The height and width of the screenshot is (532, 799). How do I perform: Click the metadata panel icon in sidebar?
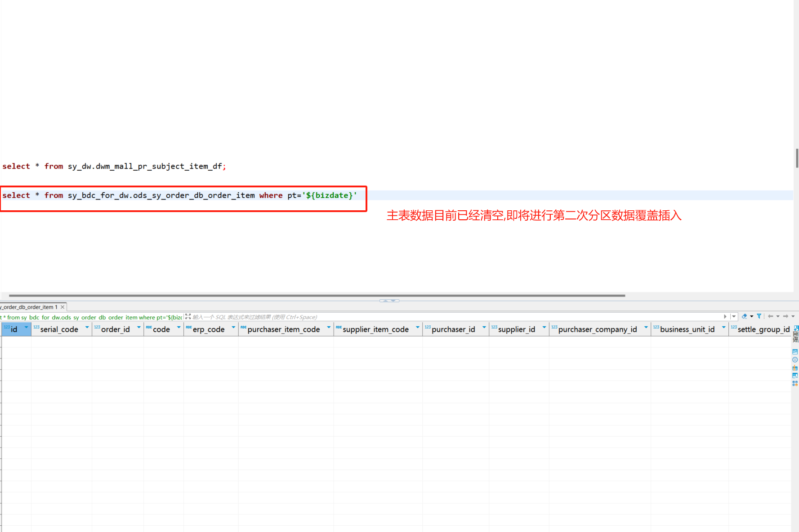point(795,375)
